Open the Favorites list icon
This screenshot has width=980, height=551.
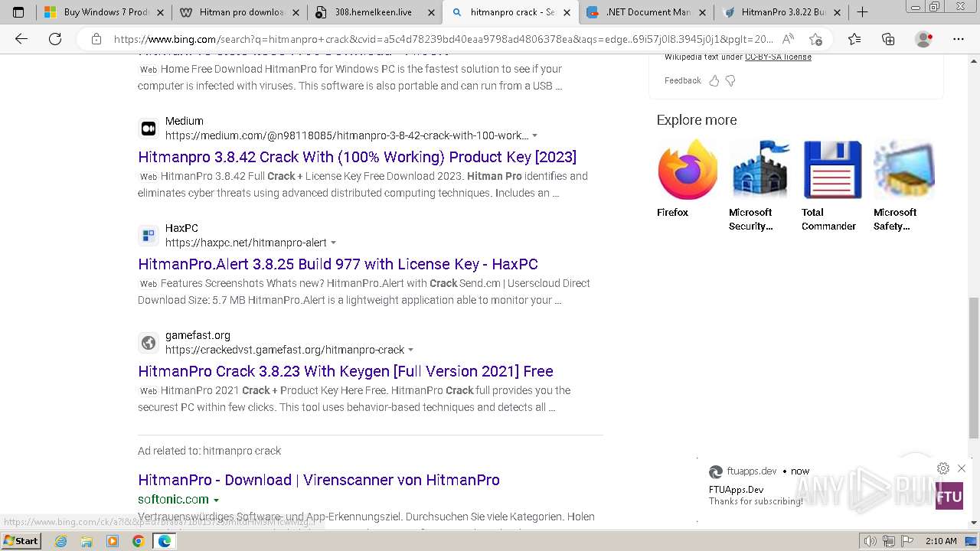(x=854, y=39)
